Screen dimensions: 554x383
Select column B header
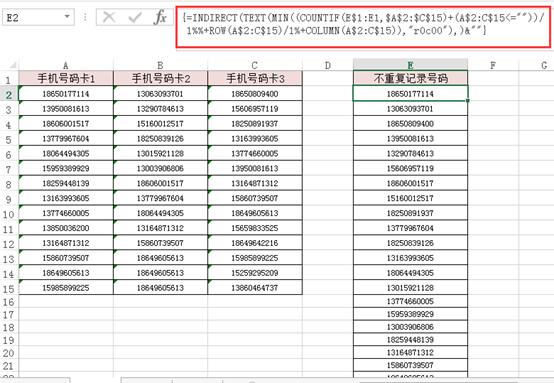point(160,65)
